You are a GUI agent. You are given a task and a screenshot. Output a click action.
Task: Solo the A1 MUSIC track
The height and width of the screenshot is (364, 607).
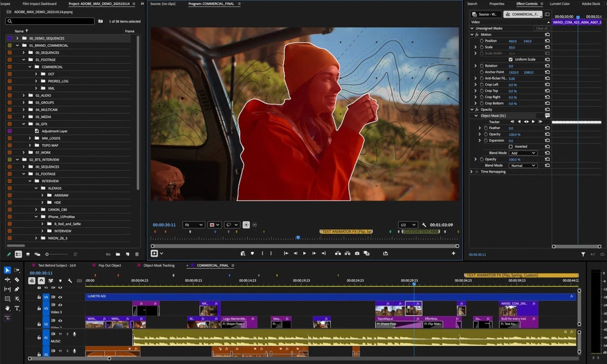[x=67, y=334]
